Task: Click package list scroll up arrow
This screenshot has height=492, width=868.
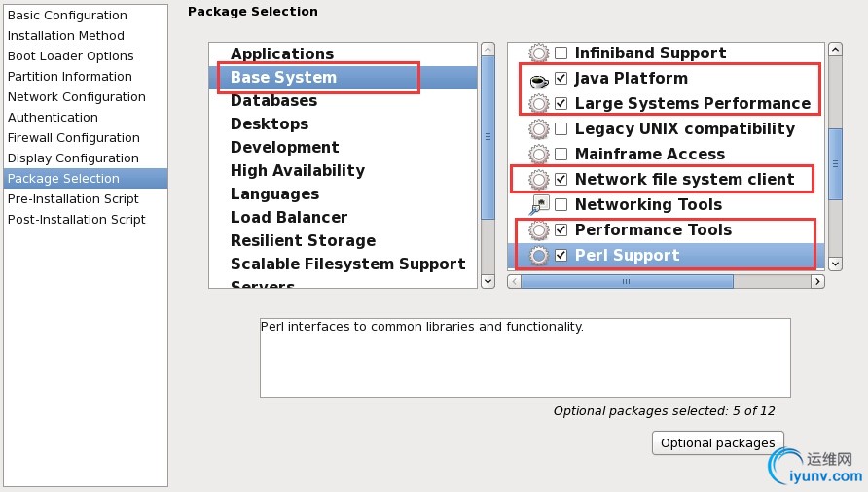Action: (835, 50)
